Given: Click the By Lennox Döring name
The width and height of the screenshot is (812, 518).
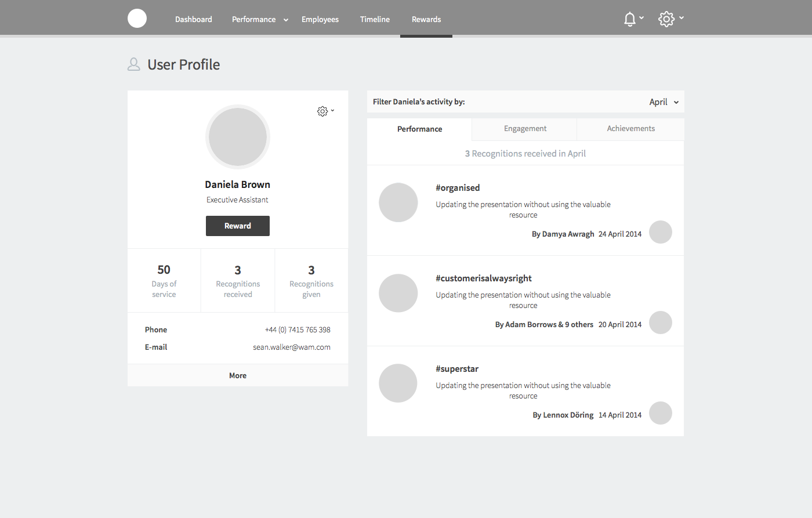Looking at the screenshot, I should click(x=563, y=415).
